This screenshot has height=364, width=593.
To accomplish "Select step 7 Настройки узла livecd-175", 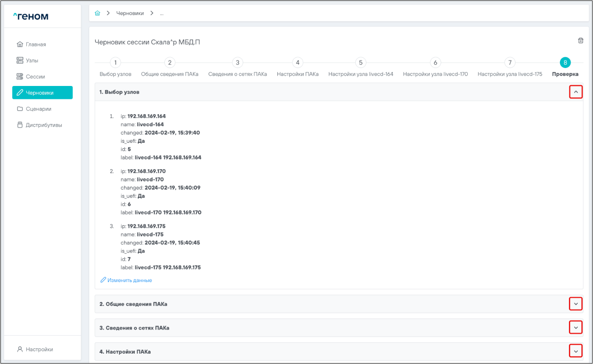I will 510,63.
